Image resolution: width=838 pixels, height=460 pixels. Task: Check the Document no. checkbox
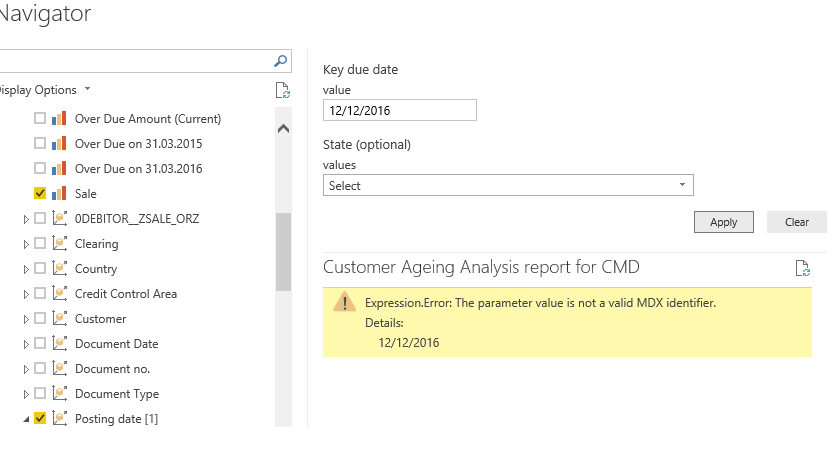tap(40, 369)
